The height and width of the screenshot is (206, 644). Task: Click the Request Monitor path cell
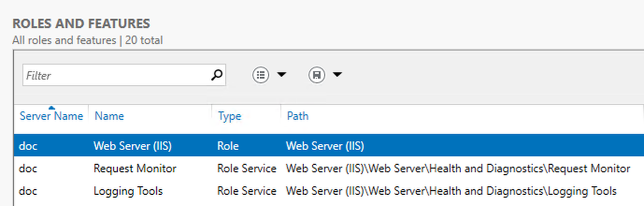click(x=458, y=169)
